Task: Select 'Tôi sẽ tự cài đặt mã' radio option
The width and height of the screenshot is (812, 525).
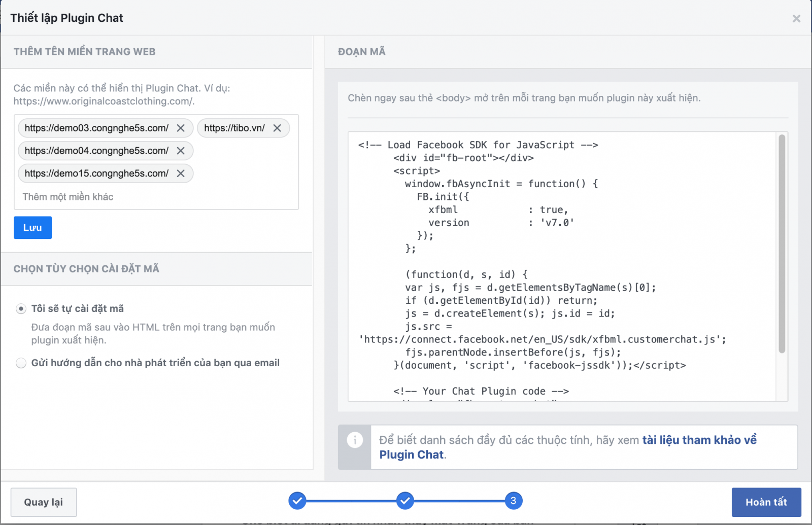Action: coord(21,309)
